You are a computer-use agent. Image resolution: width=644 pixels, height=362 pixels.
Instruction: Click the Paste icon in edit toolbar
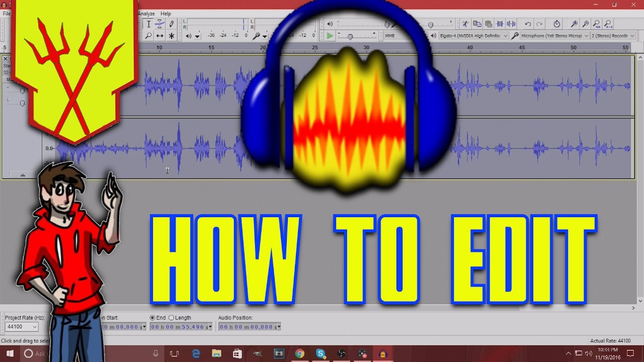489,24
